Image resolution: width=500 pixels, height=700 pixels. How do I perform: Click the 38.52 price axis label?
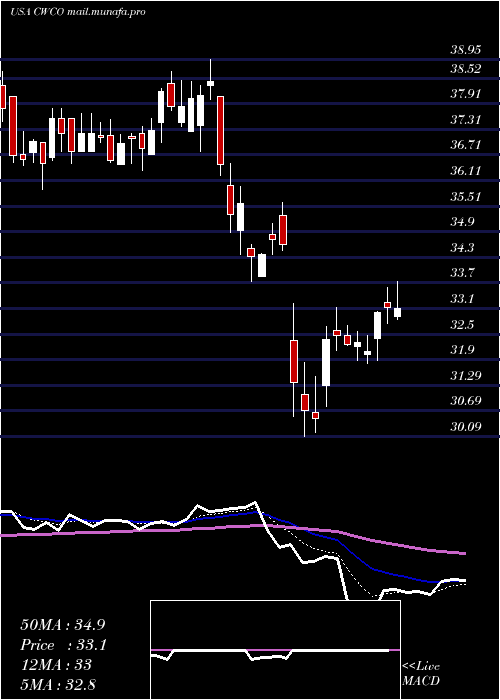[465, 69]
